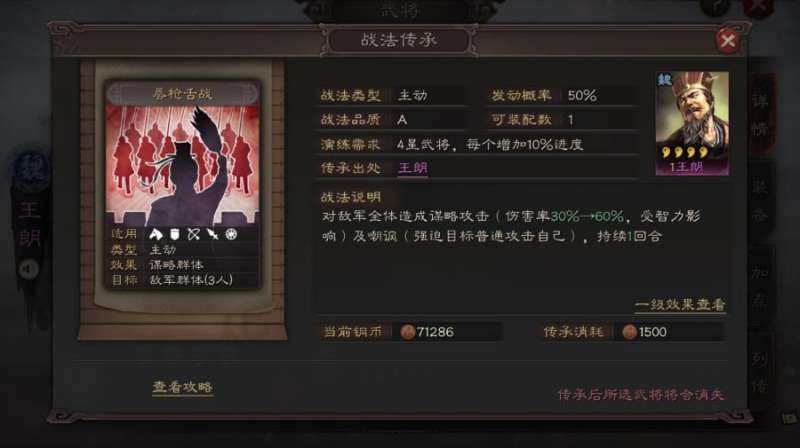The width and height of the screenshot is (800, 448).
Task: Click the 魏 faction badge on portrait
Action: [664, 80]
